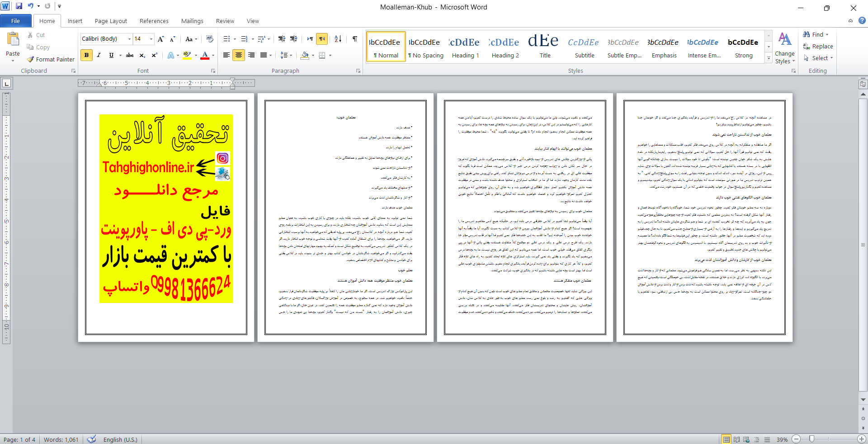Toggle Show/Hide paragraph marks
Screen dimensions: 868x444
[355, 39]
